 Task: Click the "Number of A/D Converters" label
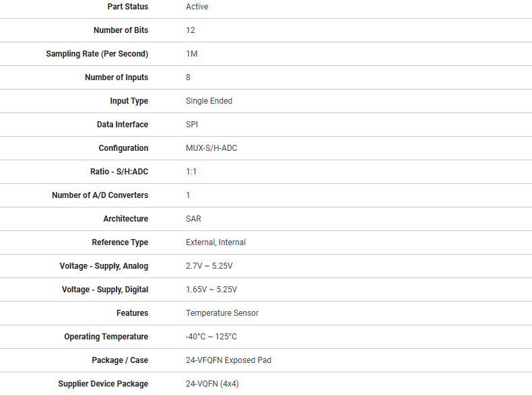[x=100, y=195]
